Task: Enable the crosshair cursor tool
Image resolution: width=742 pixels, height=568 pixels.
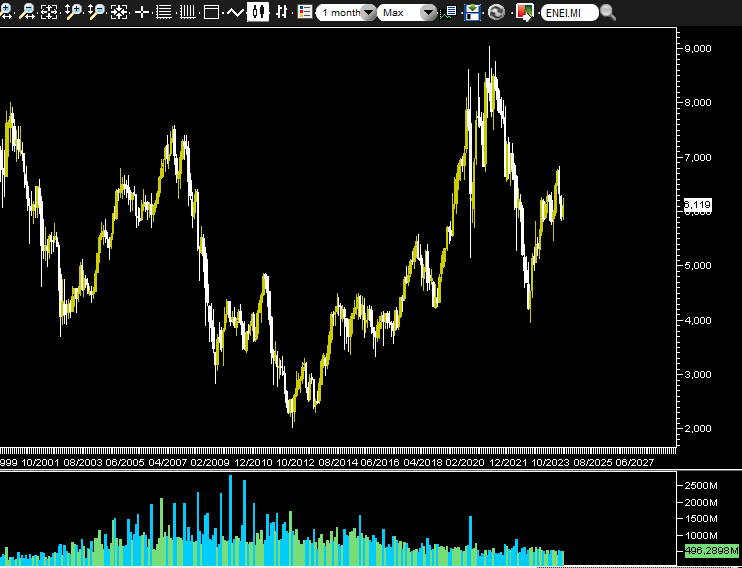Action: (x=142, y=12)
